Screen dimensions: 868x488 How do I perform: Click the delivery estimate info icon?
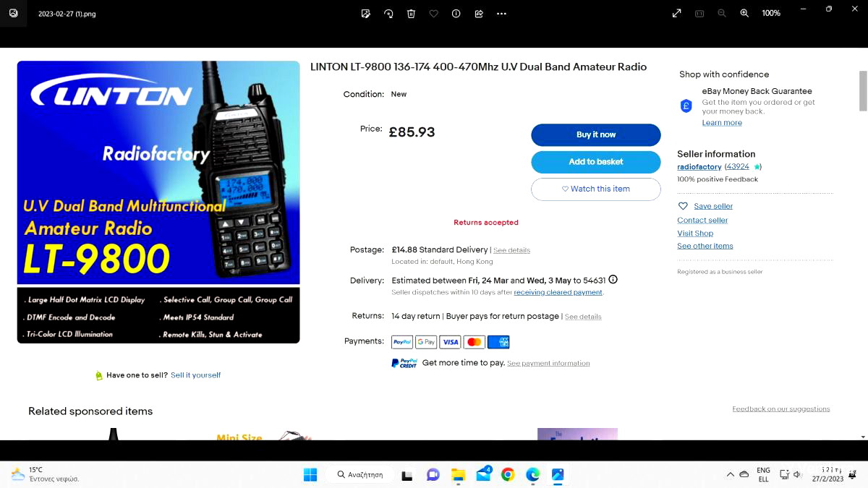(613, 280)
